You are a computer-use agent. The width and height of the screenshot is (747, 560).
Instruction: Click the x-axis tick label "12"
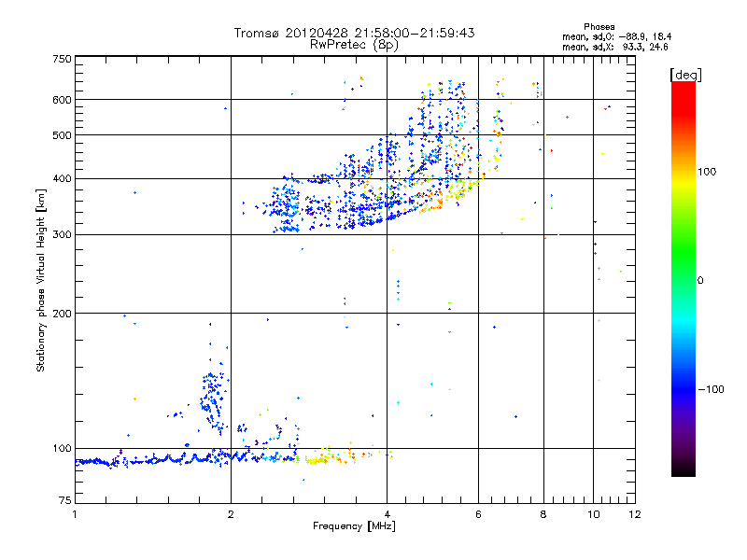pos(635,514)
